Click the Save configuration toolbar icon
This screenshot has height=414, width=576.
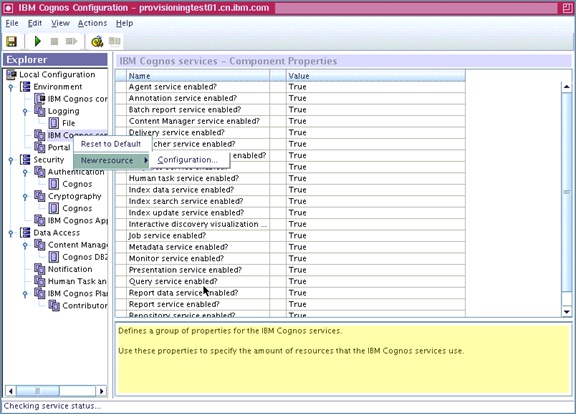[11, 41]
